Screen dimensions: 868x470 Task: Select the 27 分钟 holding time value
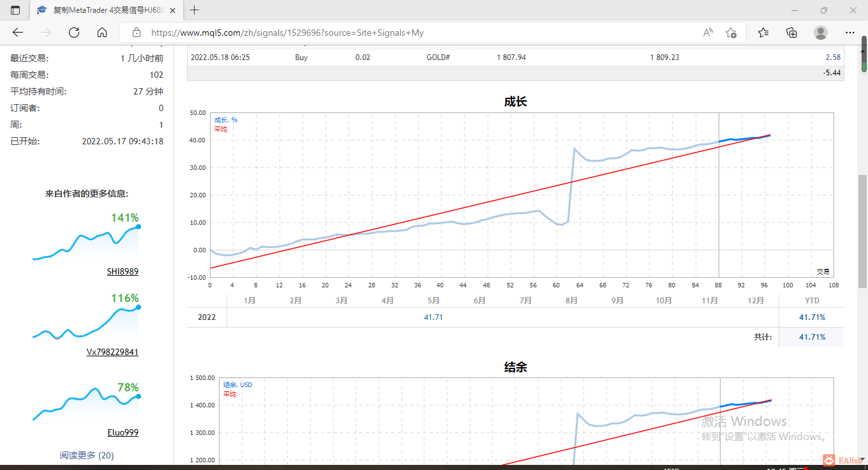(148, 91)
